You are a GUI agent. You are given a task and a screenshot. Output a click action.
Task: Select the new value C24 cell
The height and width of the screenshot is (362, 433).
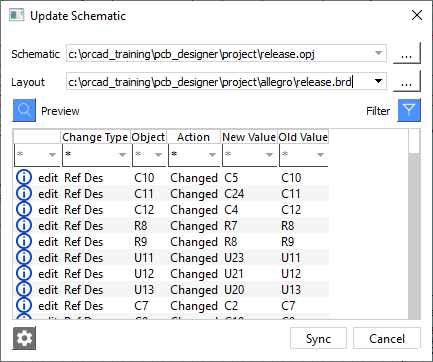point(234,194)
